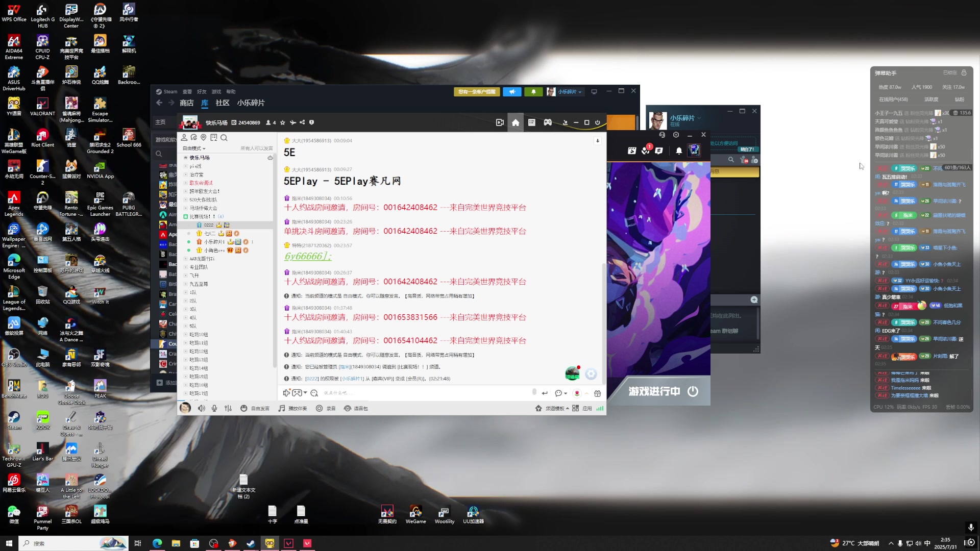Select the 歌友会调试 channel
980x551 pixels.
pos(201,183)
